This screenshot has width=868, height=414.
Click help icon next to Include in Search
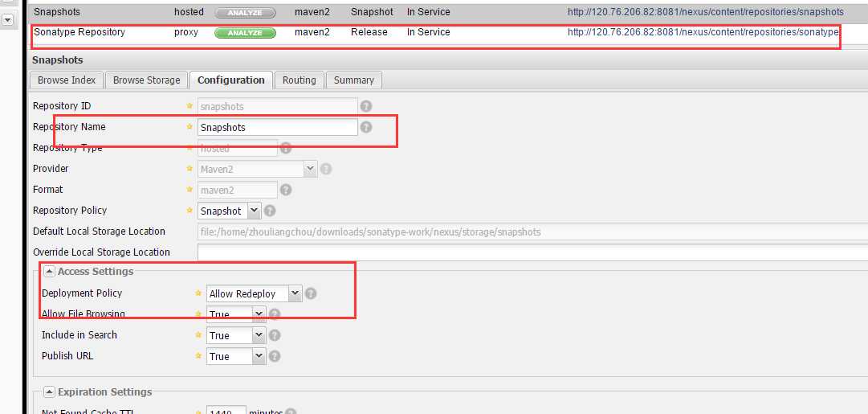[275, 335]
